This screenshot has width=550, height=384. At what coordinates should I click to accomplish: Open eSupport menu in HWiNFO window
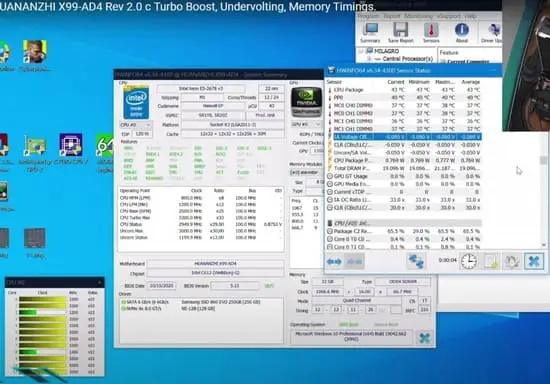click(x=449, y=16)
